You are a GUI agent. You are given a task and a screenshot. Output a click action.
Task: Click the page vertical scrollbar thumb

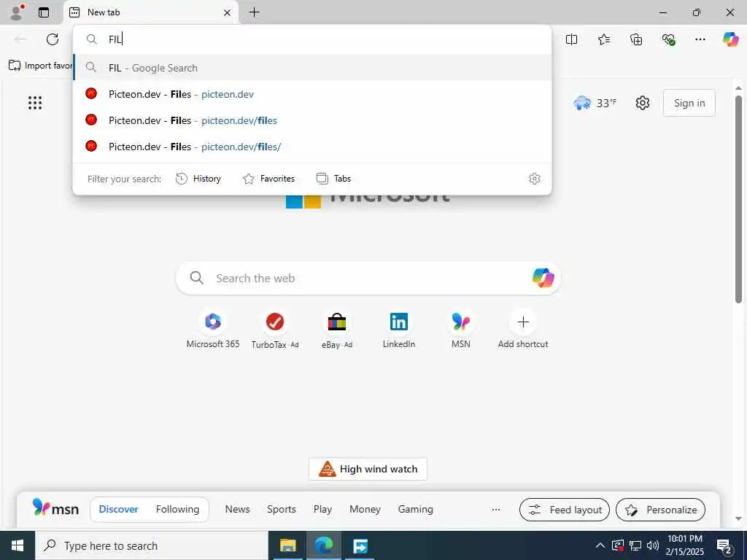(738, 199)
